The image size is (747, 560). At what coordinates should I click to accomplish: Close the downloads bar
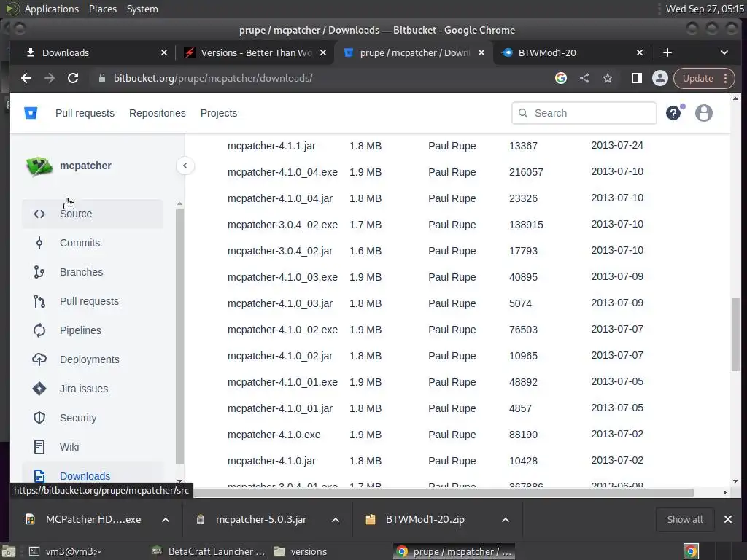click(728, 519)
